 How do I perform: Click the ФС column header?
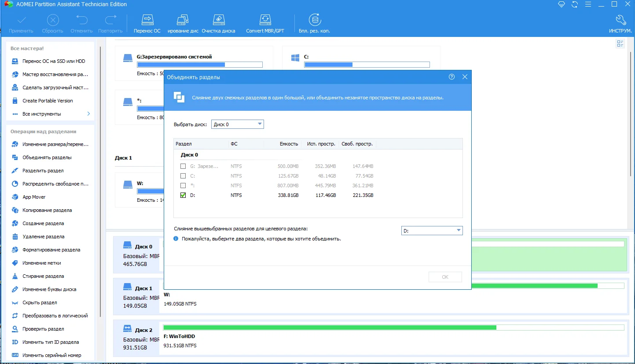coord(246,144)
